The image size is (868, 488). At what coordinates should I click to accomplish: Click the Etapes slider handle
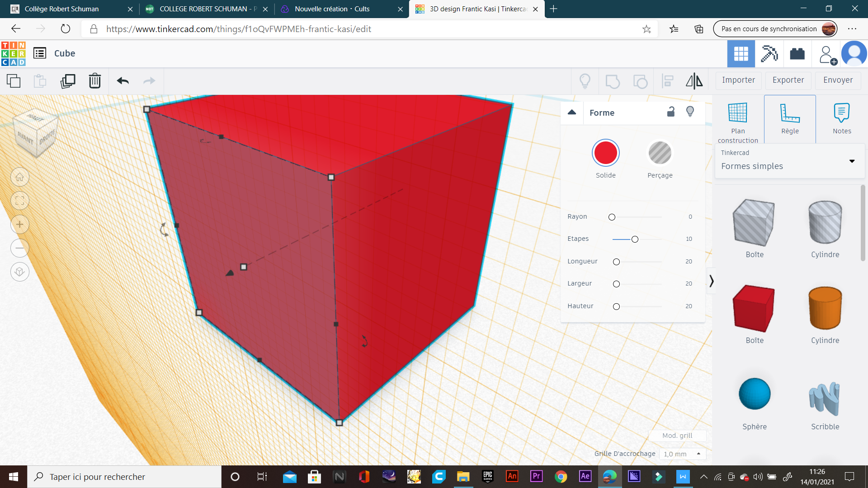[635, 239]
